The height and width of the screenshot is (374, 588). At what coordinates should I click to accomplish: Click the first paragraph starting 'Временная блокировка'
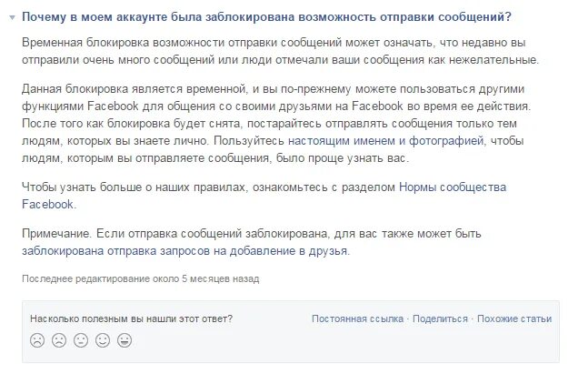click(x=280, y=51)
